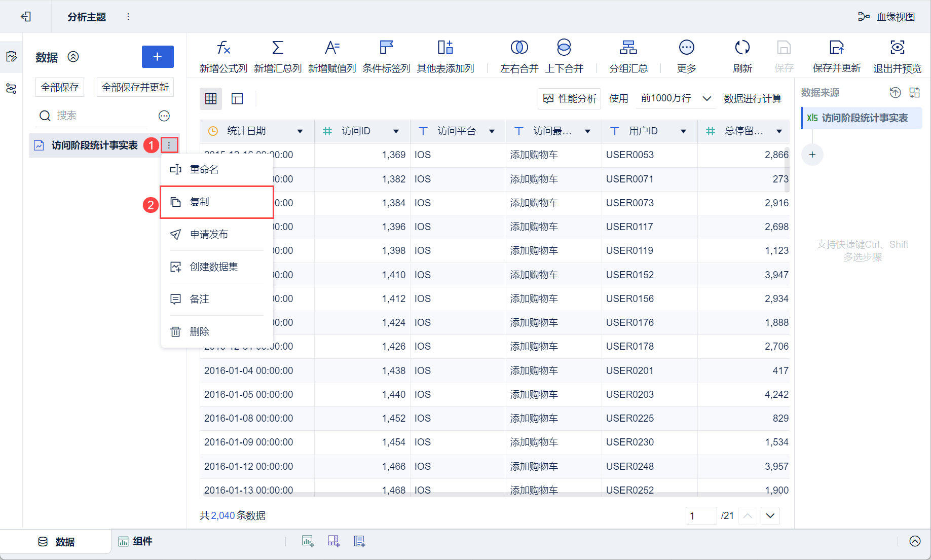931x560 pixels.
Task: Click the first add-chart icon in bottom bar
Action: click(308, 541)
